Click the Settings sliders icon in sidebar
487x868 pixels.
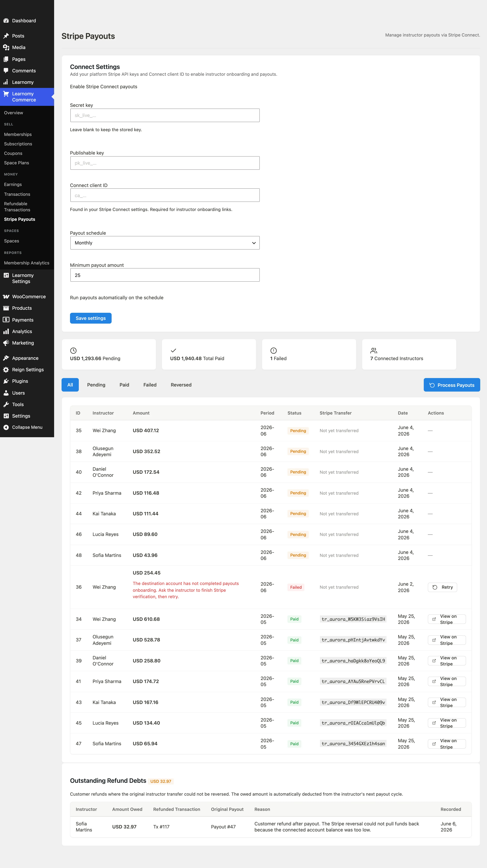pyautogui.click(x=6, y=416)
